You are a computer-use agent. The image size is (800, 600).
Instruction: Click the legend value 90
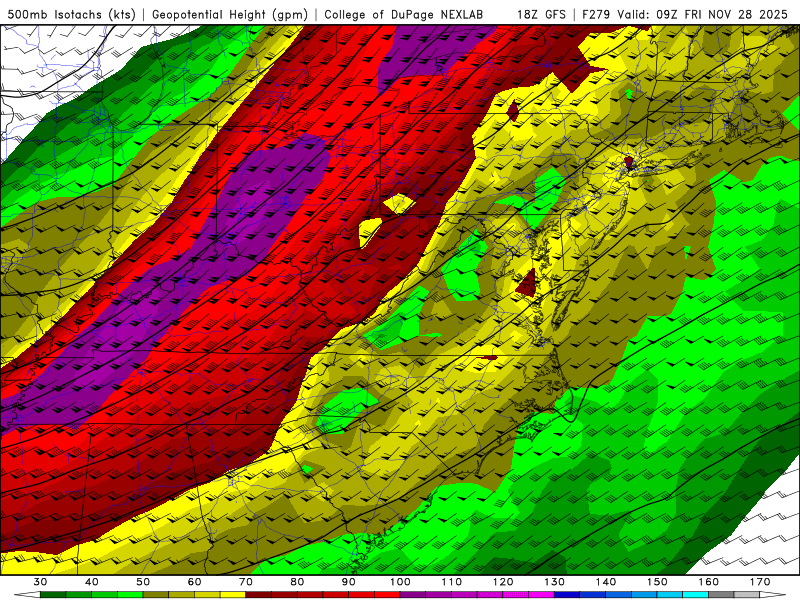click(349, 582)
